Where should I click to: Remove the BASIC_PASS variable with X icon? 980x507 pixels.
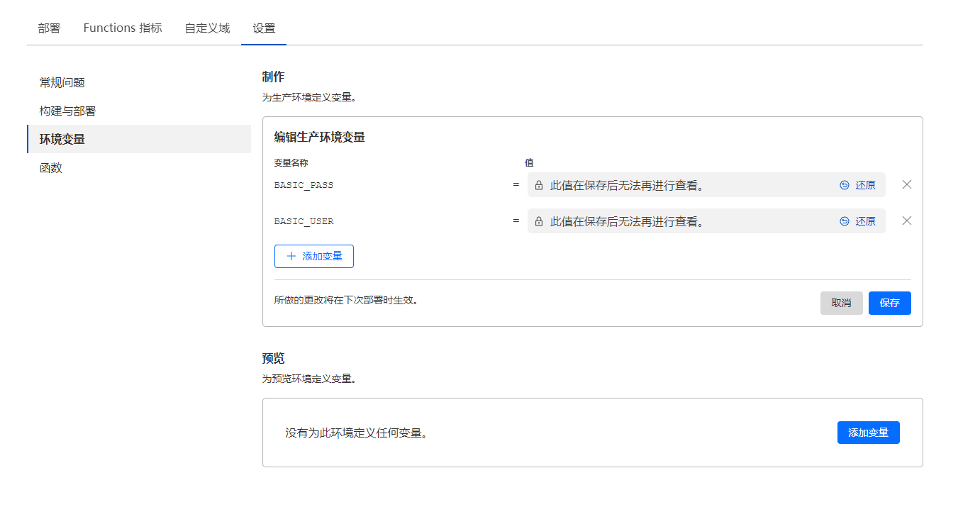pos(906,185)
